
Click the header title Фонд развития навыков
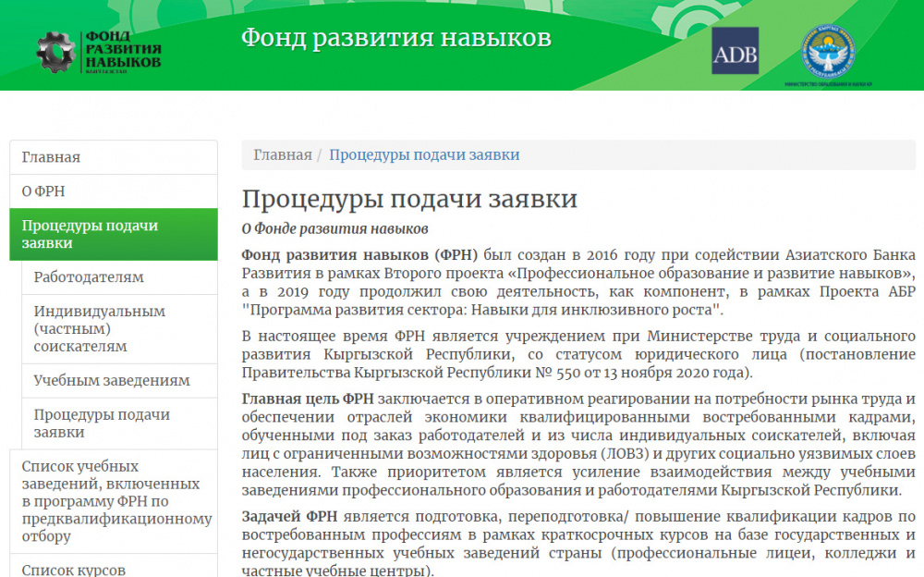395,38
